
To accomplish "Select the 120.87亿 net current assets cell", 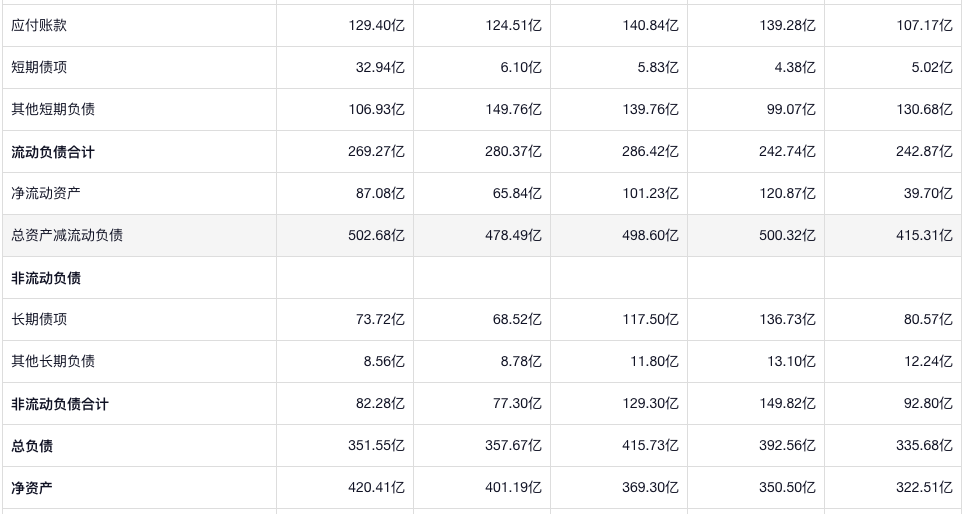I will click(787, 193).
